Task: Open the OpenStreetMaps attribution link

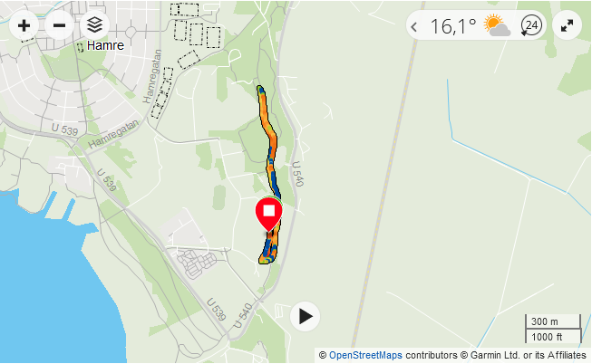Action: point(365,355)
